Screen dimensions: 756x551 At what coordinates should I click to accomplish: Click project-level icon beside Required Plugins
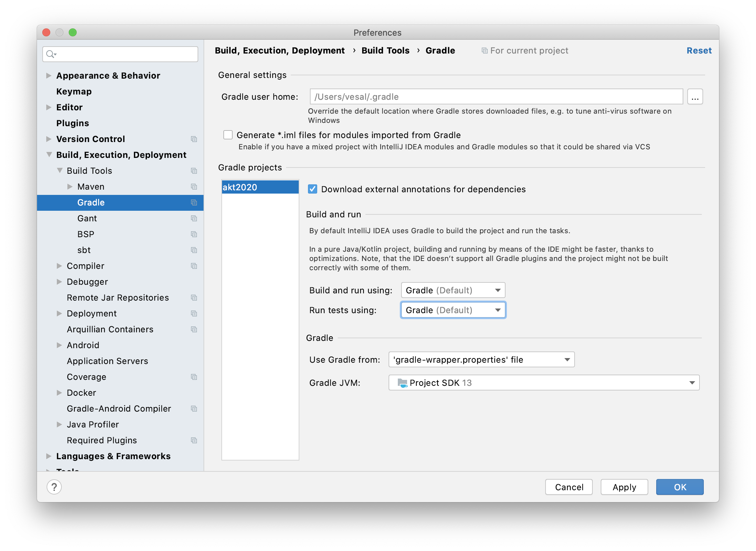coord(194,440)
